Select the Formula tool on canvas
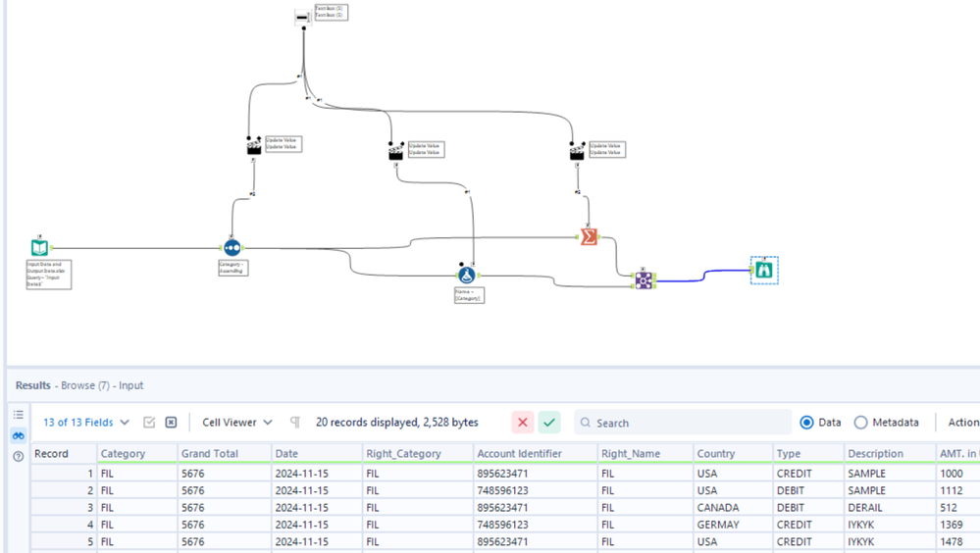The height and width of the screenshot is (553, 980). pyautogui.click(x=466, y=275)
